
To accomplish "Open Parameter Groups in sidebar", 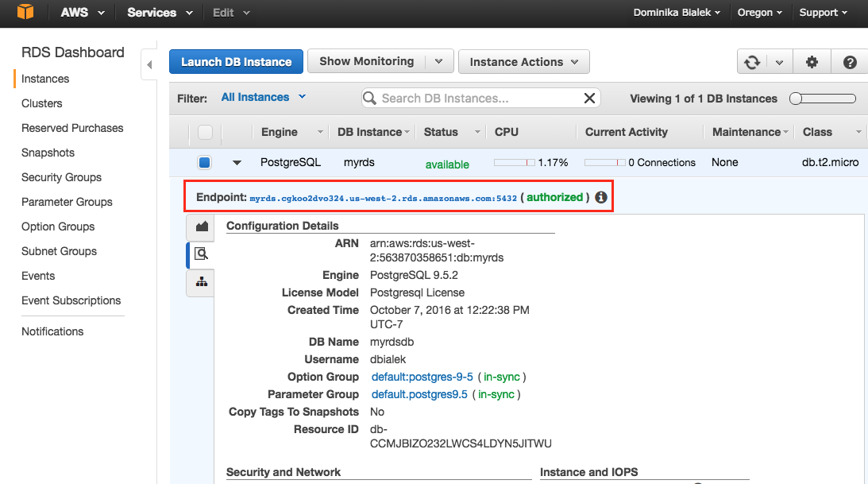I will 67,202.
